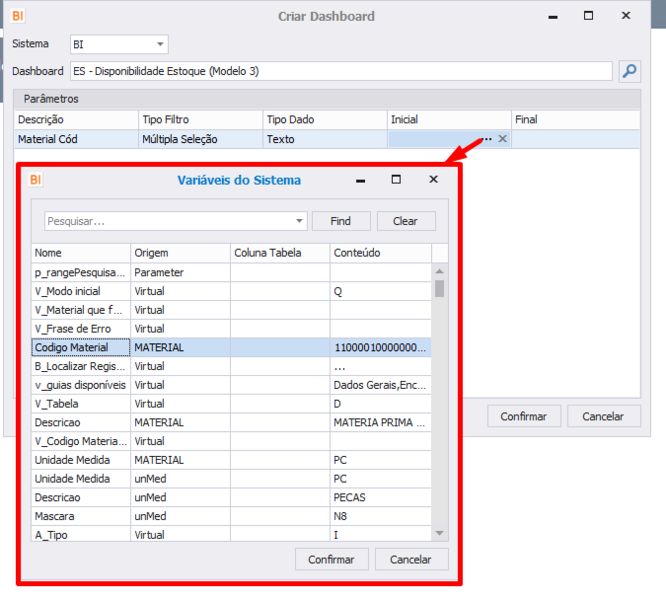666x600 pixels.
Task: Close the Variáveis do Sistema dialog
Action: click(x=433, y=179)
